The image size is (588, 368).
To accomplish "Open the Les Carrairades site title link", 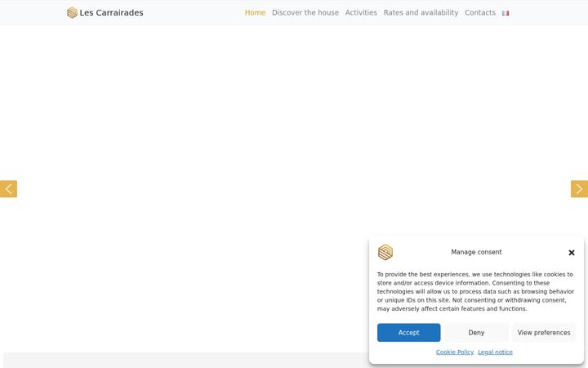I will coord(111,13).
